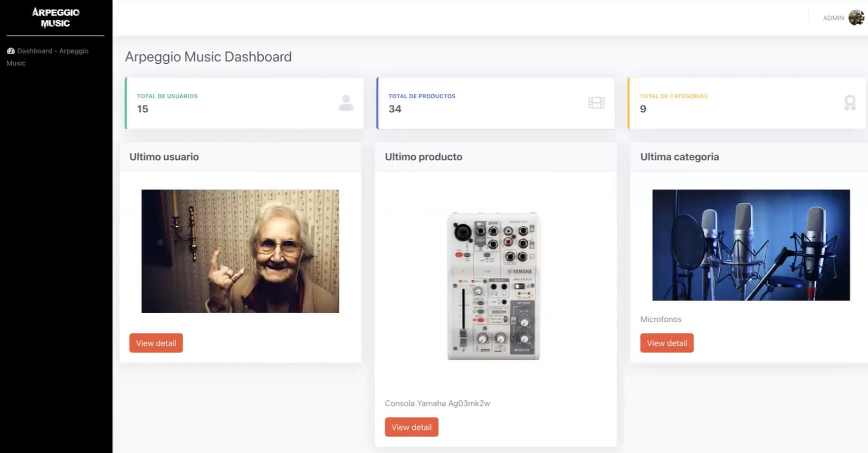868x453 pixels.
Task: Click the product count 34
Action: click(395, 109)
